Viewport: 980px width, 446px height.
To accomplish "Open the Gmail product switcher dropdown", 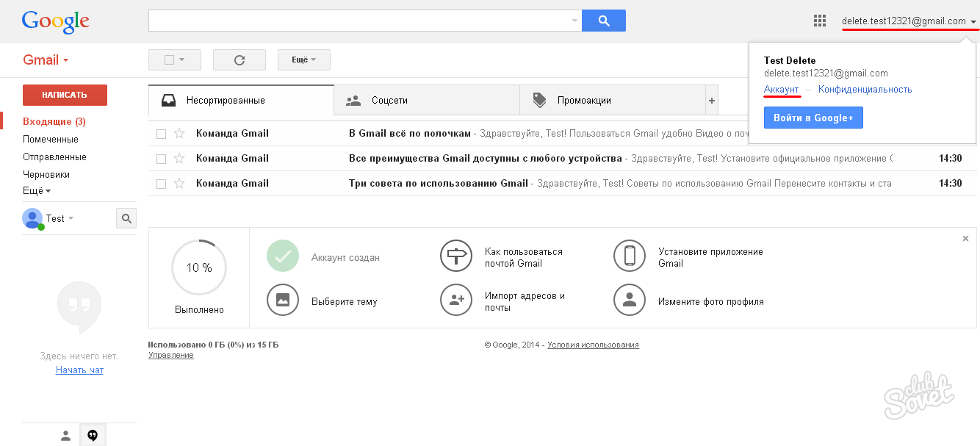I will coord(46,60).
